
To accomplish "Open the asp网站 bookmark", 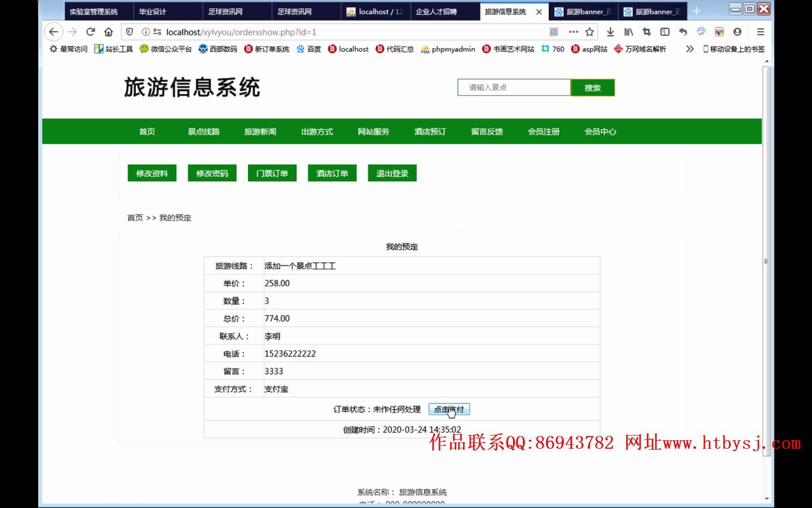I will click(x=589, y=49).
